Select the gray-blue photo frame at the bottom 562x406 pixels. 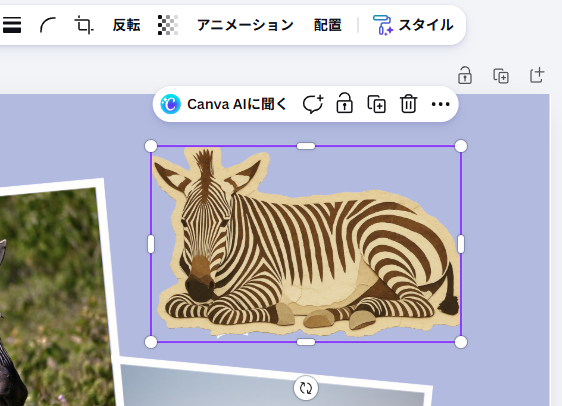point(272,385)
